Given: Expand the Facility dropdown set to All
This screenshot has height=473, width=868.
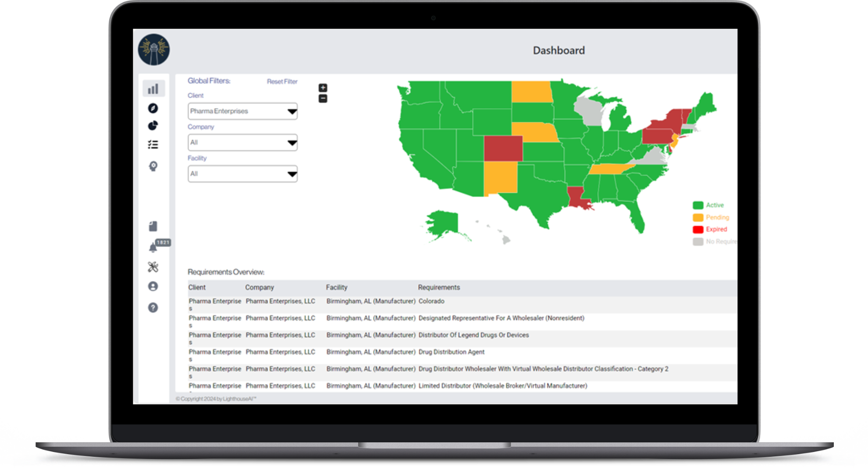Looking at the screenshot, I should tap(242, 174).
